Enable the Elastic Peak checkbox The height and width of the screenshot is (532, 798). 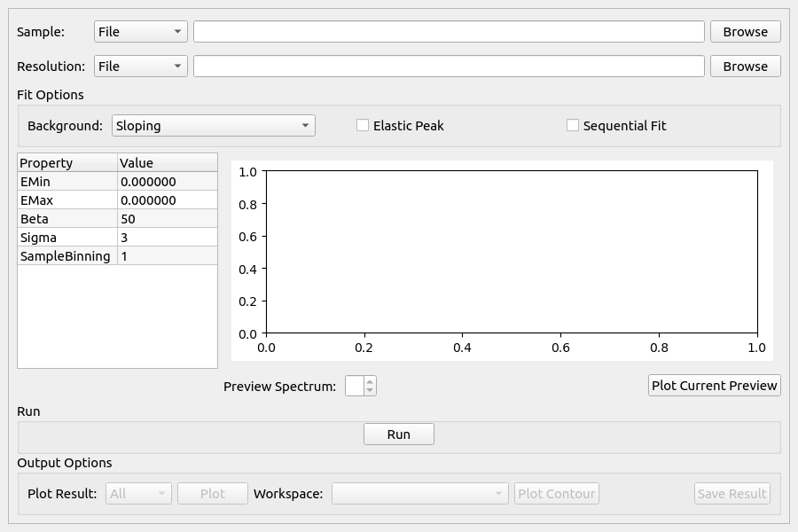(x=363, y=126)
